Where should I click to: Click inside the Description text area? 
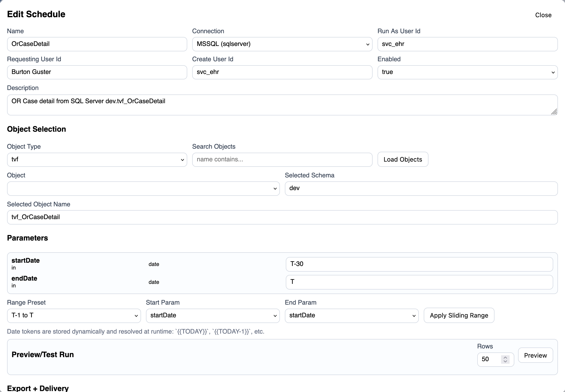coord(282,104)
